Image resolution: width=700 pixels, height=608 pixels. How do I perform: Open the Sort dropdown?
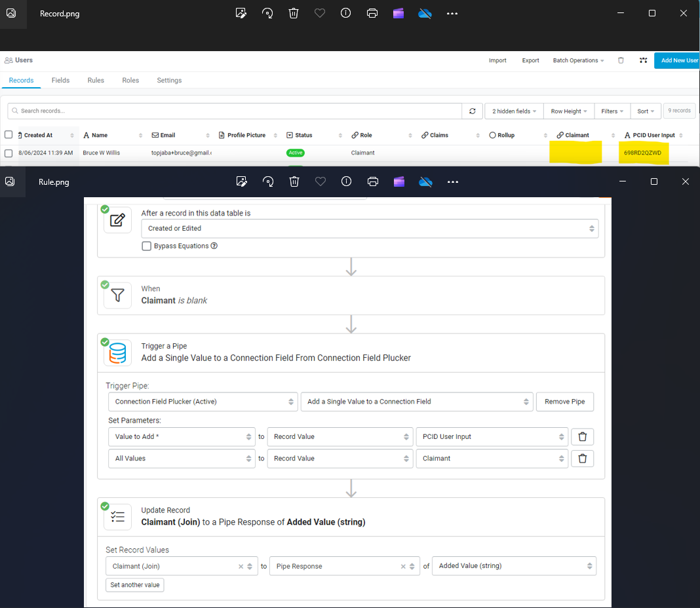[646, 111]
